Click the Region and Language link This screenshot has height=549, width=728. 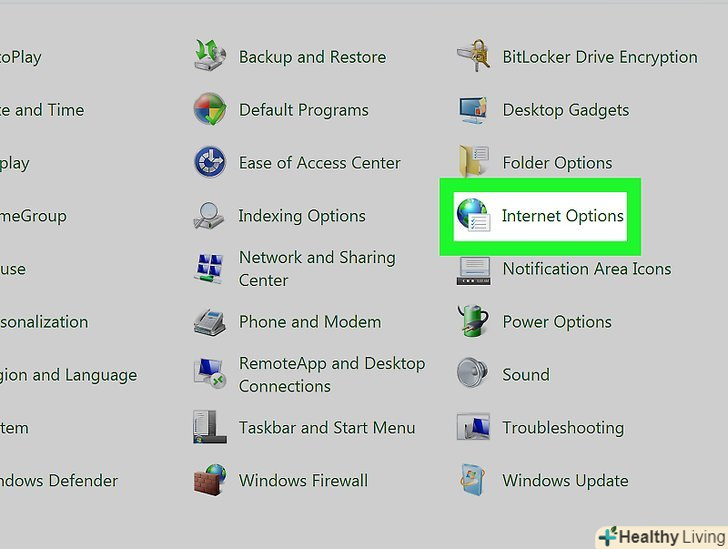click(x=68, y=375)
